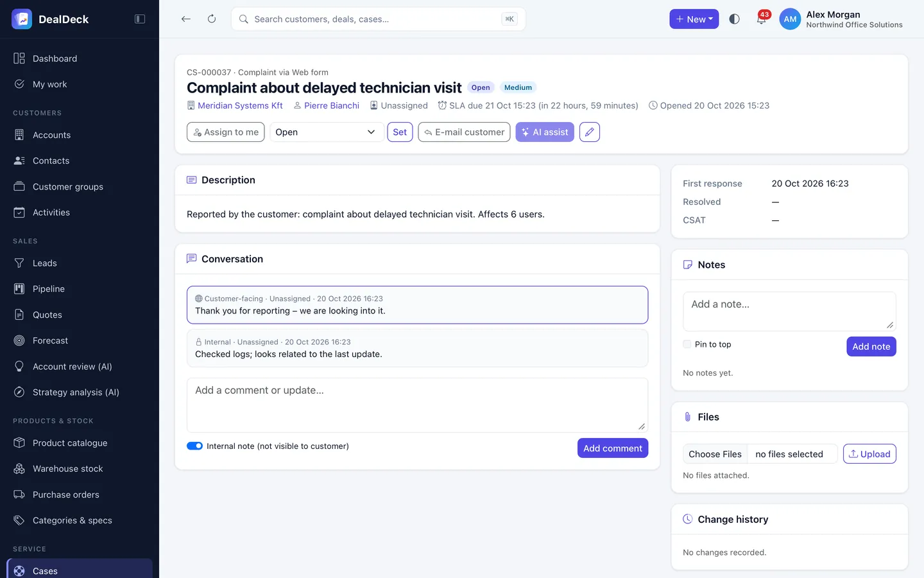Click the Set status button
This screenshot has width=924, height=578.
pyautogui.click(x=400, y=132)
